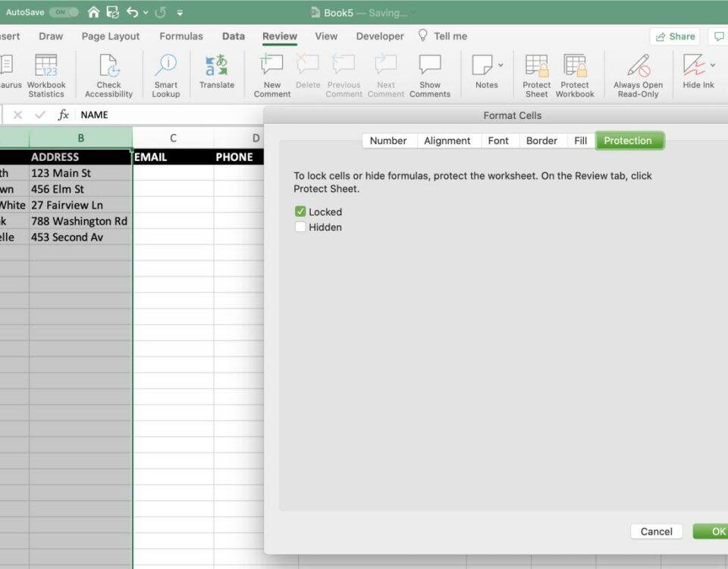Screen dimensions: 728x569
Task: Select the Alignment tab in Format Cells
Action: [447, 141]
